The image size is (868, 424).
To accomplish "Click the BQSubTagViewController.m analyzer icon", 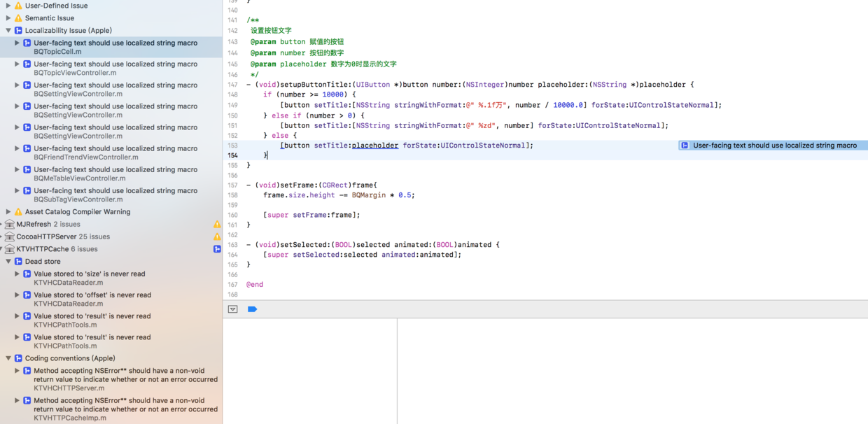I will click(x=27, y=190).
